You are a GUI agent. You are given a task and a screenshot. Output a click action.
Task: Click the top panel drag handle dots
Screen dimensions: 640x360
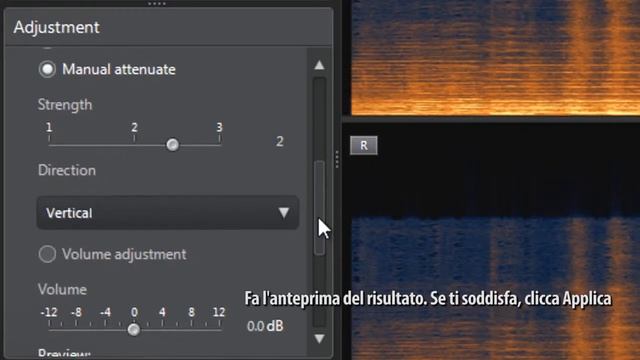(157, 4)
